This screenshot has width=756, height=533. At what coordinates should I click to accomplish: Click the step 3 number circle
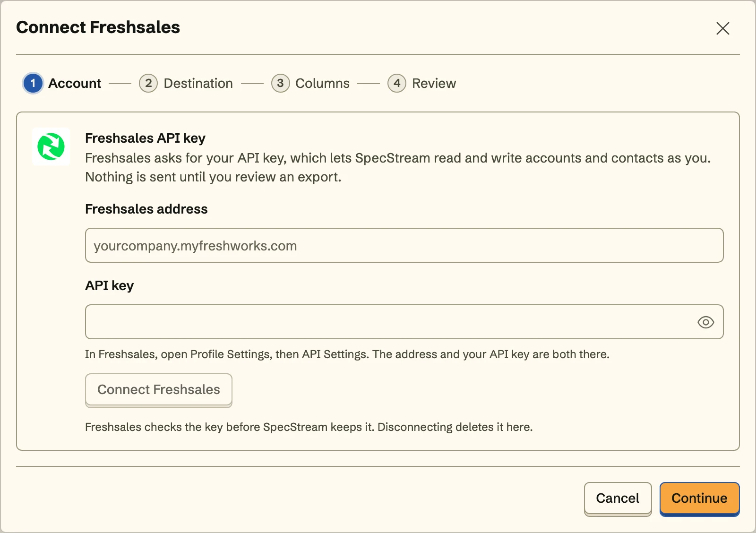point(280,83)
